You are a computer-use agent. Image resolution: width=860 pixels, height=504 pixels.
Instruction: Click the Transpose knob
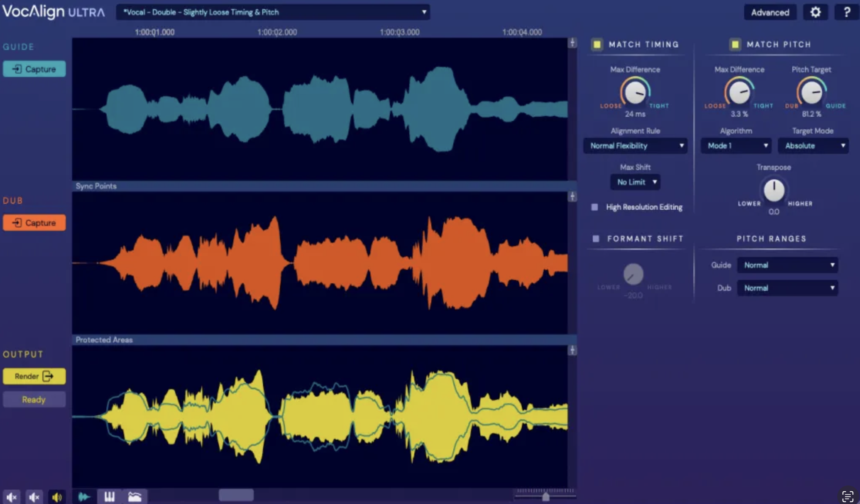[x=774, y=190]
